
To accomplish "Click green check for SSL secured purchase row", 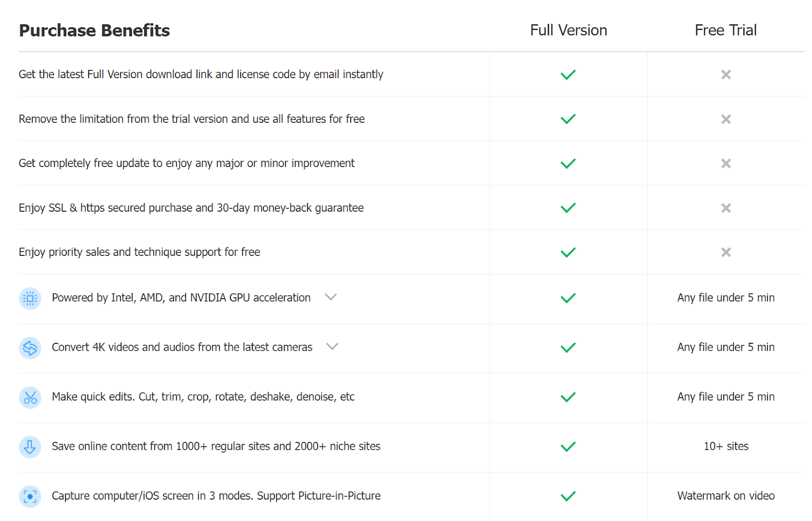I will click(x=568, y=208).
